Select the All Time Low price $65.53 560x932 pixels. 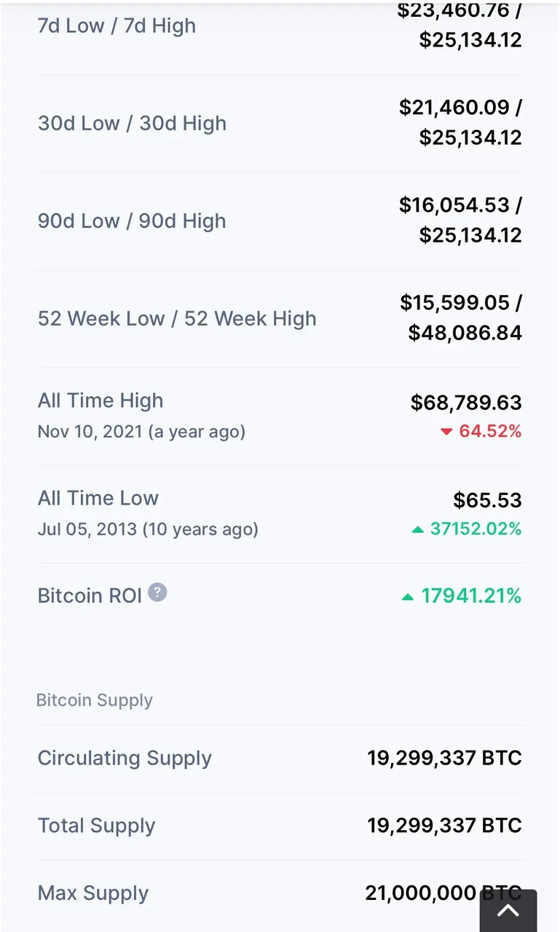[487, 500]
